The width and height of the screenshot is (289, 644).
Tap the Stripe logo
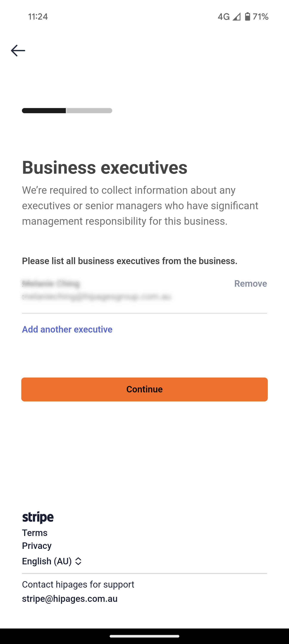[38, 517]
